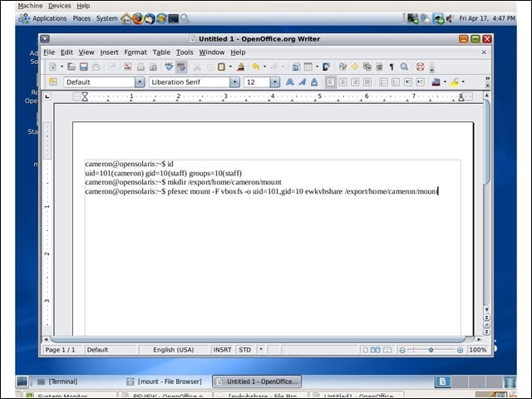This screenshot has width=532, height=399.
Task: Click the Font Color icon
Action: click(436, 81)
